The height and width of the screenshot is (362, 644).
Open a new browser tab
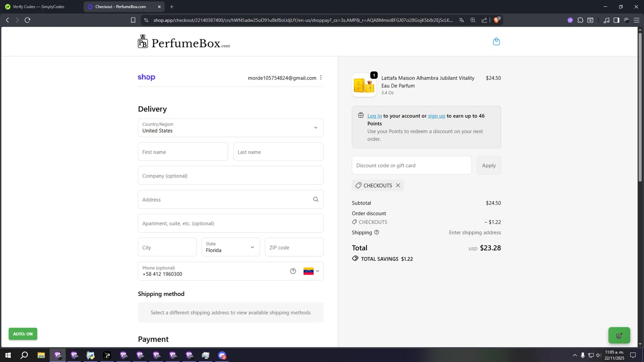coord(172,7)
